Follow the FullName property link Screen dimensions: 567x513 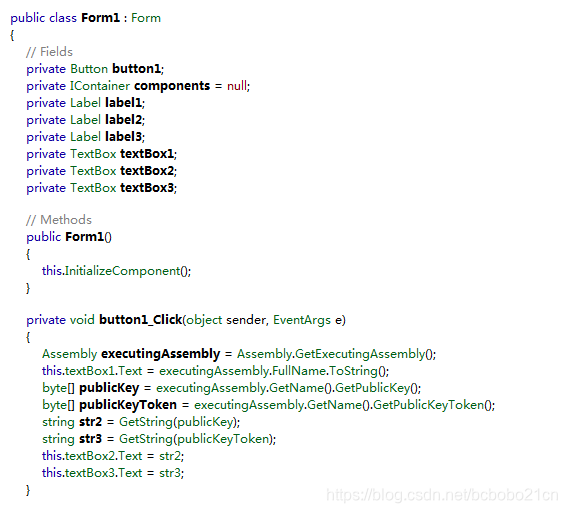[299, 371]
